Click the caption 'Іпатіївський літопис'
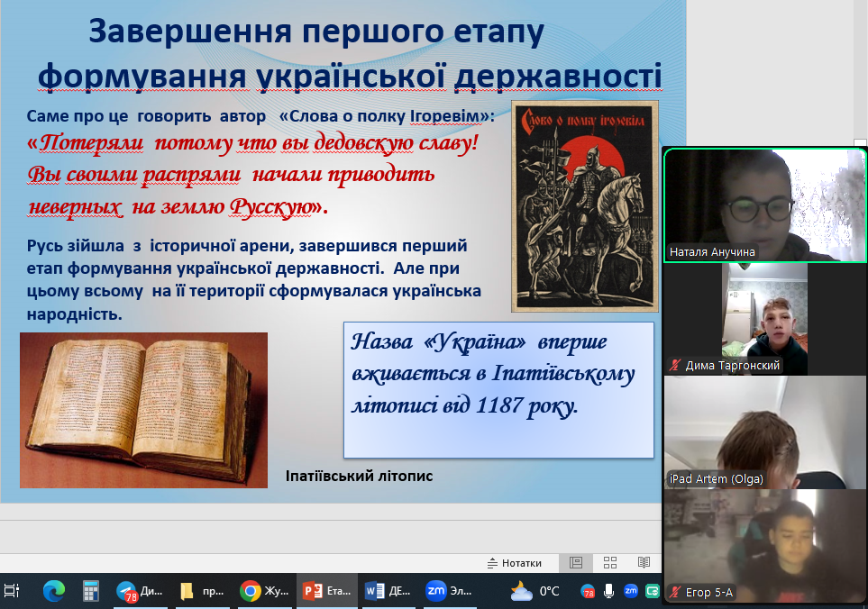The width and height of the screenshot is (868, 609). [x=360, y=476]
